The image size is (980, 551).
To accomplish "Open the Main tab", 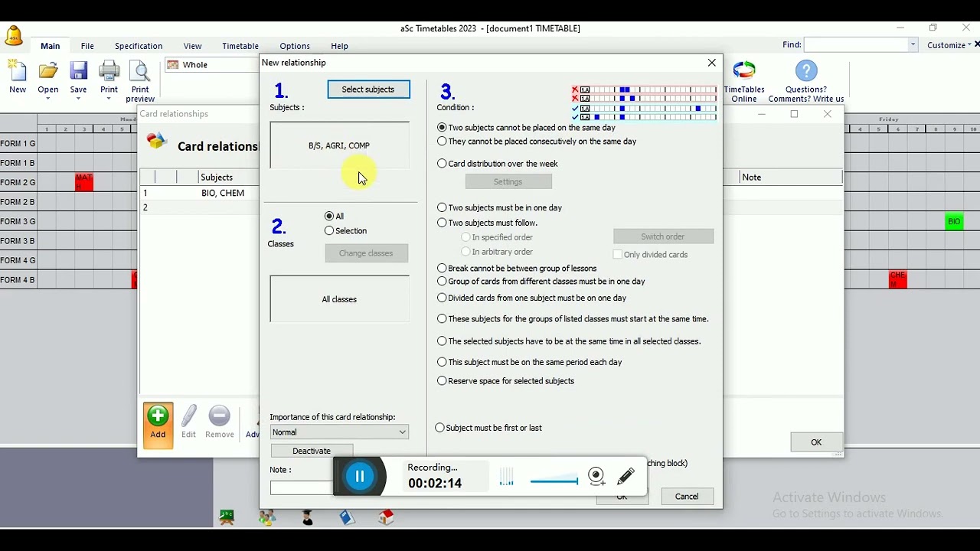I will point(51,46).
